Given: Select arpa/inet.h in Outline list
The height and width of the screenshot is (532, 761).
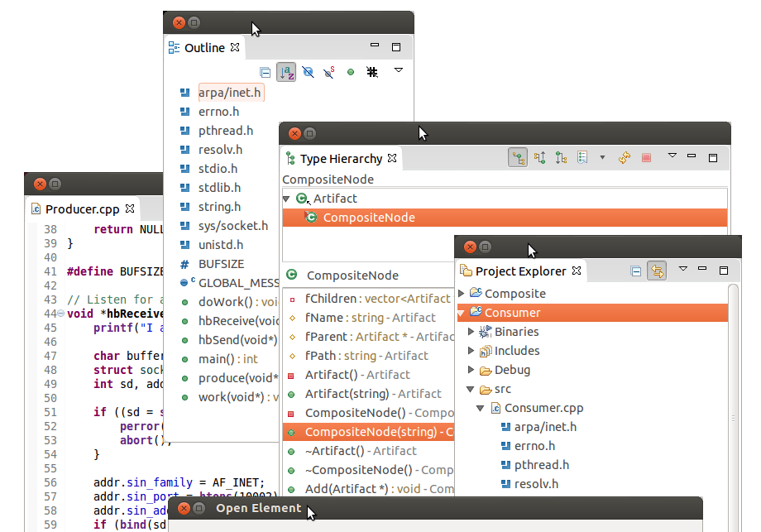Looking at the screenshot, I should [230, 92].
